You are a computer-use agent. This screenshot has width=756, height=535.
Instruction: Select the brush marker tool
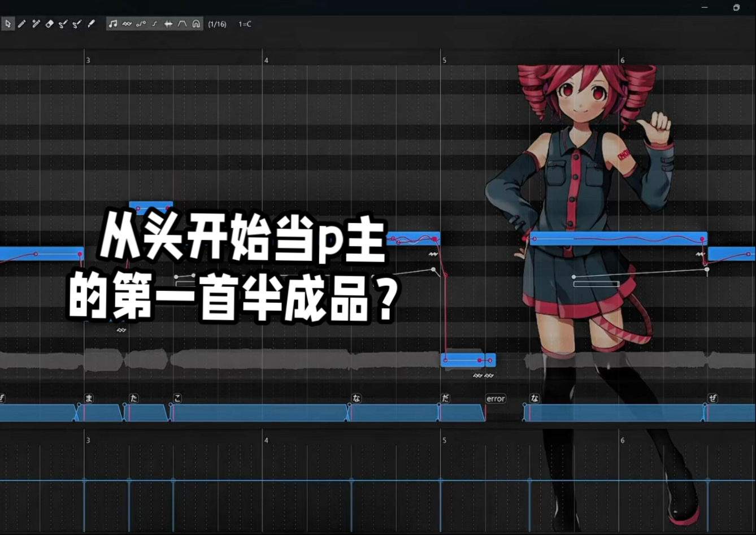click(x=91, y=24)
